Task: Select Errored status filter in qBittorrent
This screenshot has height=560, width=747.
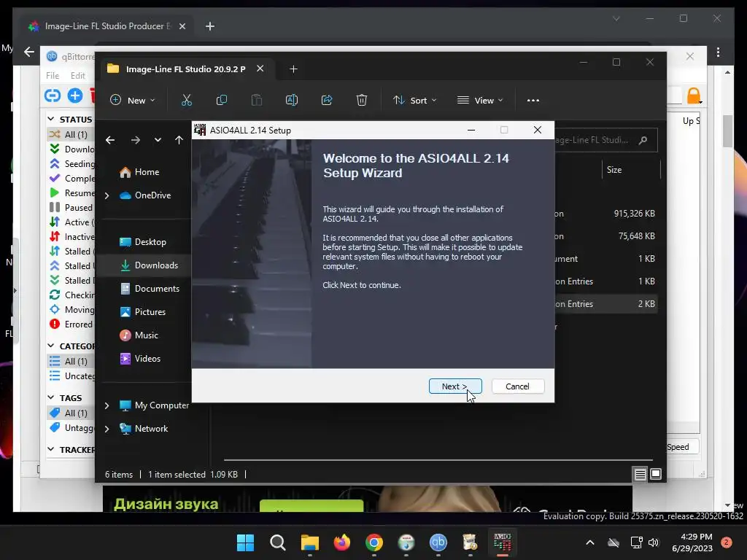Action: click(x=71, y=324)
